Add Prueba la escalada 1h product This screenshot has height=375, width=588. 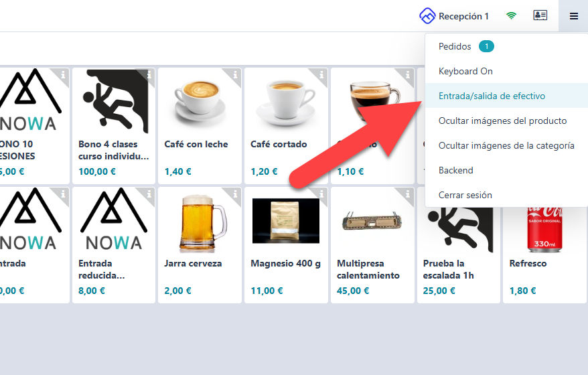[x=457, y=245]
